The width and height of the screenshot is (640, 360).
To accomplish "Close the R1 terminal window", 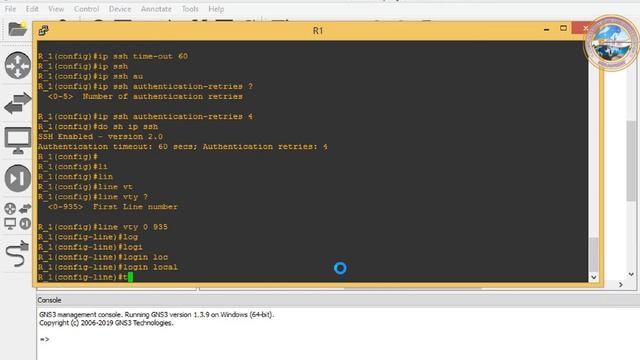I will (584, 28).
